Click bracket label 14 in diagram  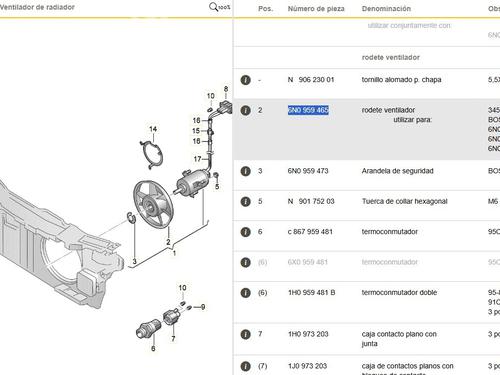click(x=153, y=129)
